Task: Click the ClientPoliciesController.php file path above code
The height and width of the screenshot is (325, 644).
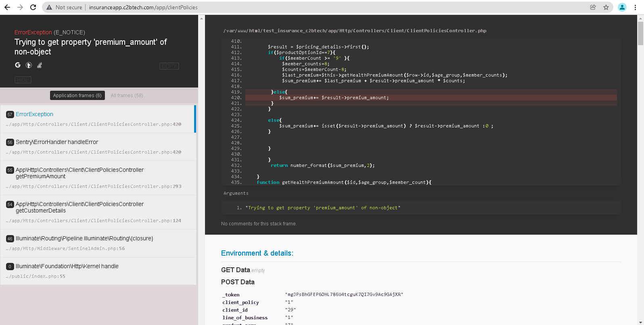Action: (355, 31)
